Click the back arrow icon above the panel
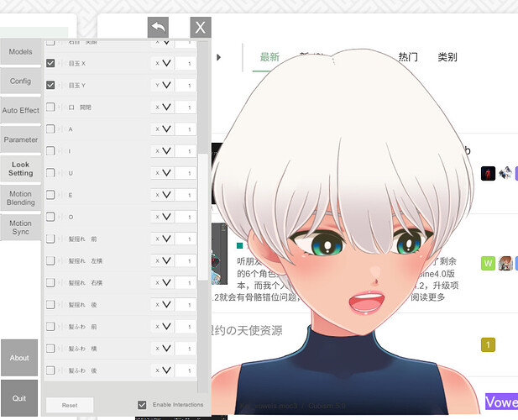Viewport: 518px width, 420px height. pyautogui.click(x=158, y=27)
